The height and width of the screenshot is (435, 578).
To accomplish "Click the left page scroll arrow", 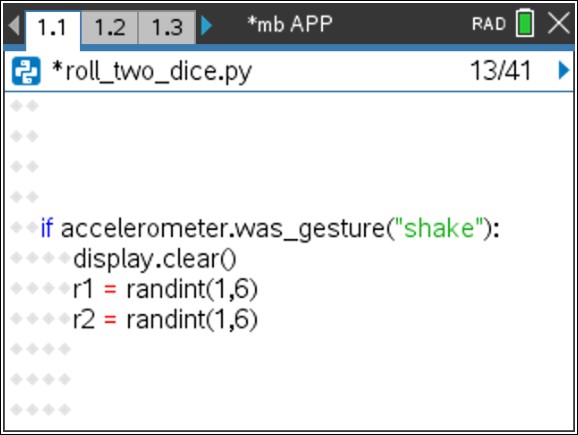I will click(x=14, y=25).
